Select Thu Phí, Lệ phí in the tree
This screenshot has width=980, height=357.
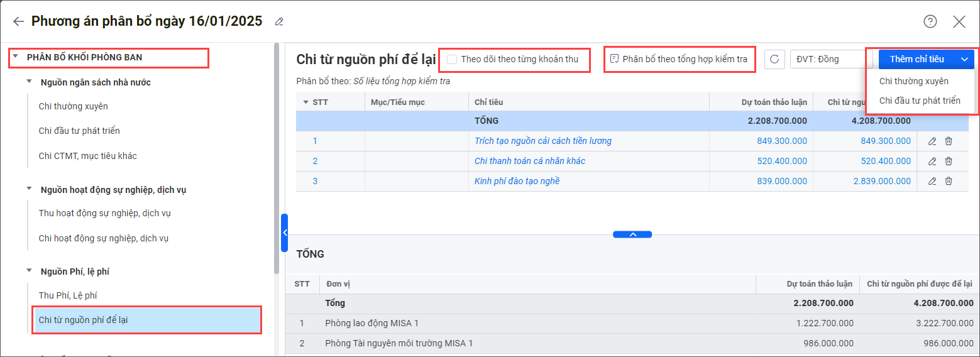[68, 295]
